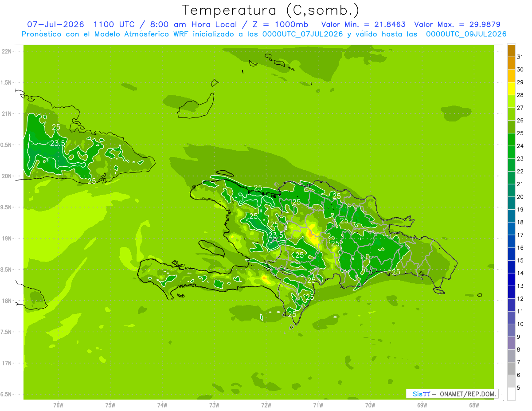Click '0000UTC_07JUL2026' initialization time text
Viewport: 532px width, 411px height.
pos(303,34)
